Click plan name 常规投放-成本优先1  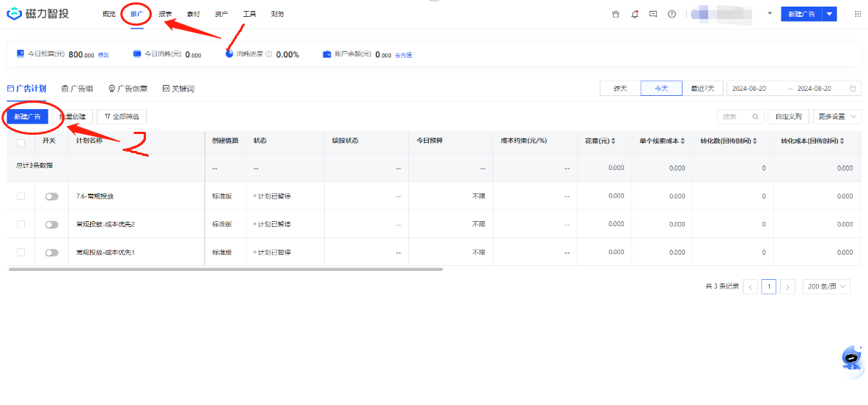[105, 252]
